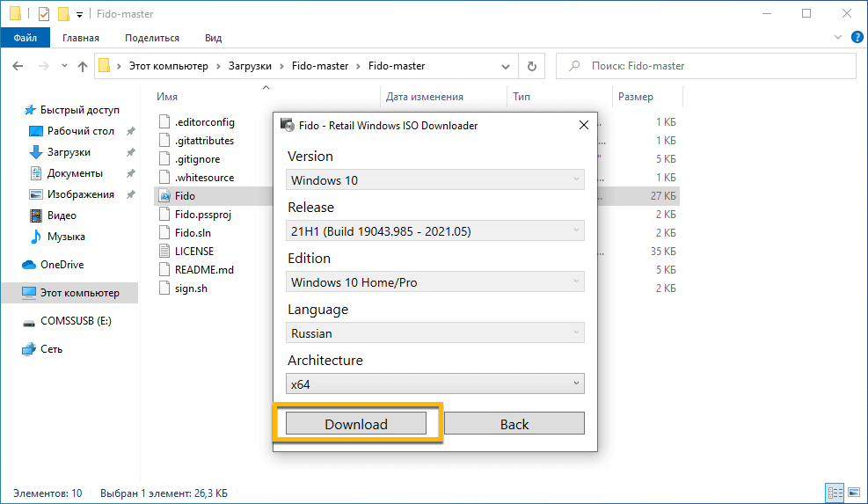Open the Language Russian dropdown

point(435,332)
